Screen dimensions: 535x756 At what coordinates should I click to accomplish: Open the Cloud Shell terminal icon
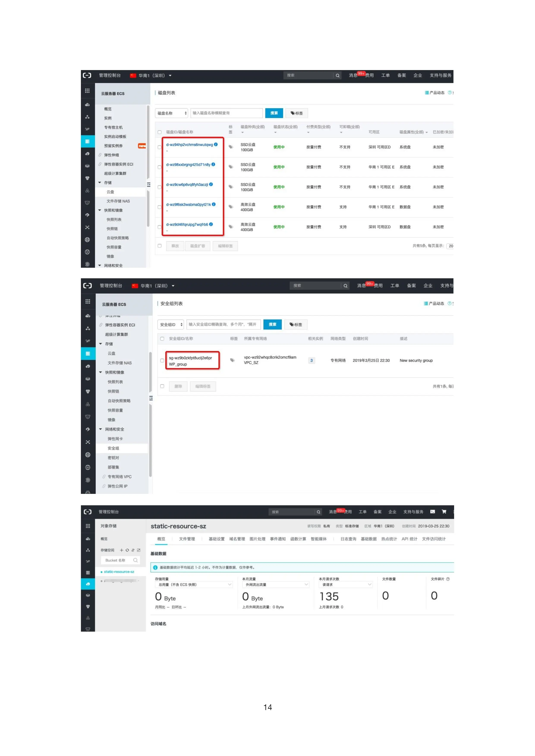(433, 511)
